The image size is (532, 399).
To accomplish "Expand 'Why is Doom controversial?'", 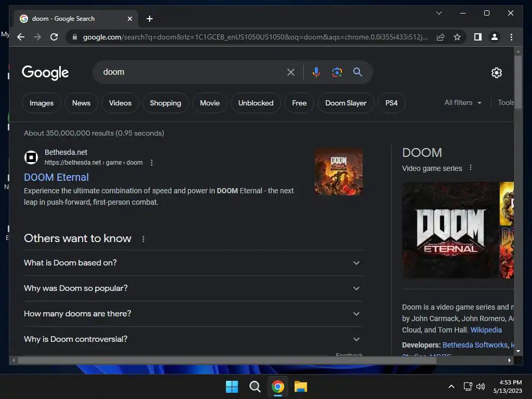I will click(193, 339).
